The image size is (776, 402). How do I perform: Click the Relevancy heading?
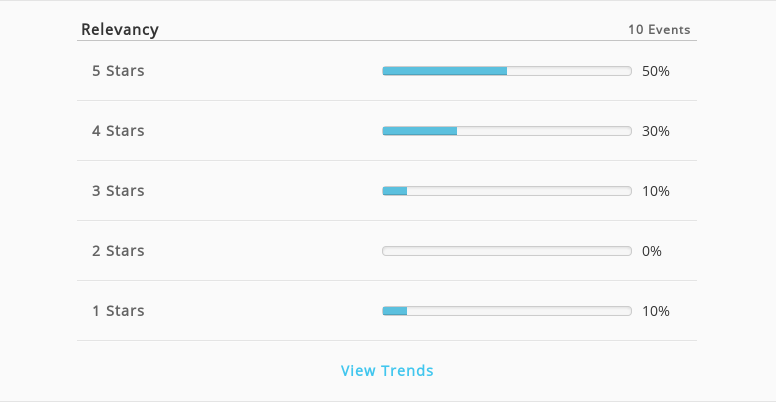click(120, 29)
